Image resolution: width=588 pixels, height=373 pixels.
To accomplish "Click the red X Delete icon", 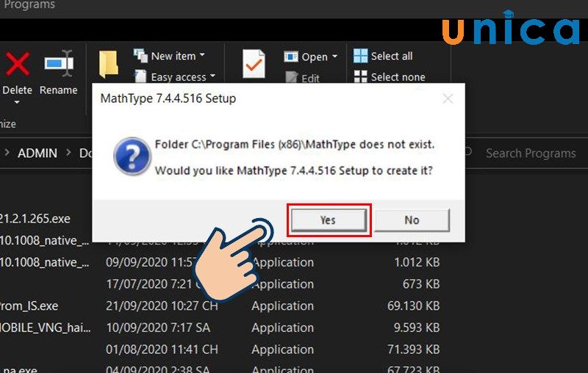I will [x=17, y=64].
